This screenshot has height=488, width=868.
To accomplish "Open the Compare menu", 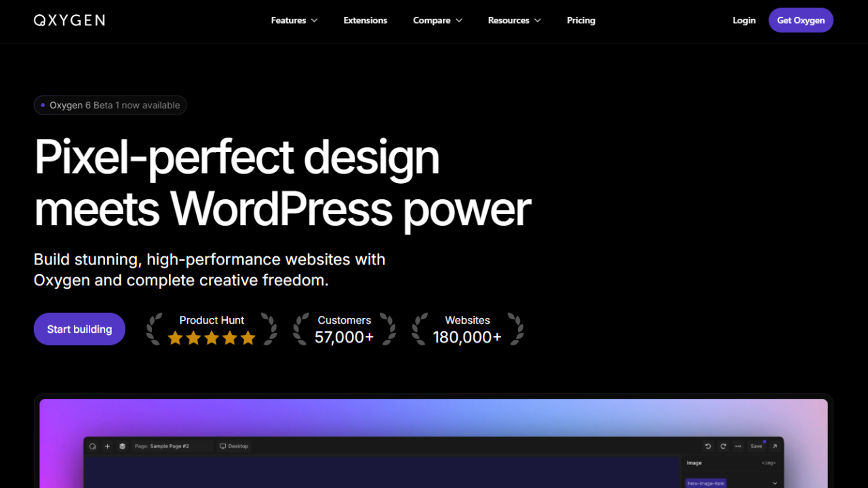I will click(437, 20).
